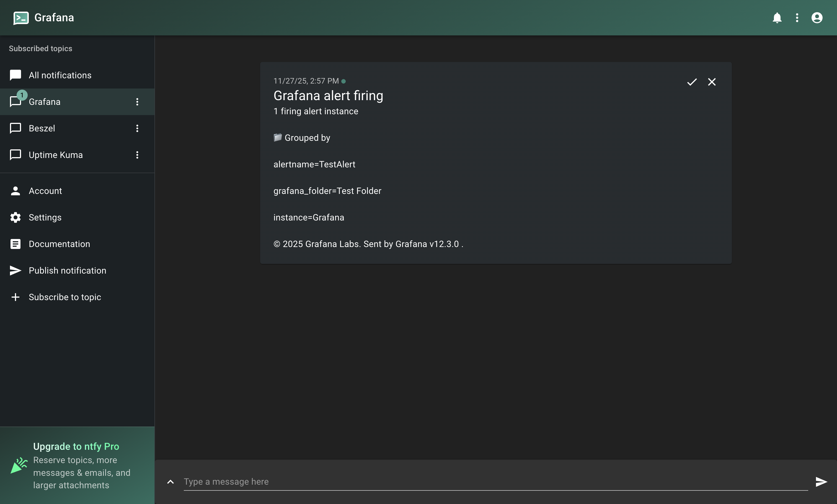Screen dimensions: 837x504
Task: Open the Grafana topic options menu
Action: [x=137, y=102]
